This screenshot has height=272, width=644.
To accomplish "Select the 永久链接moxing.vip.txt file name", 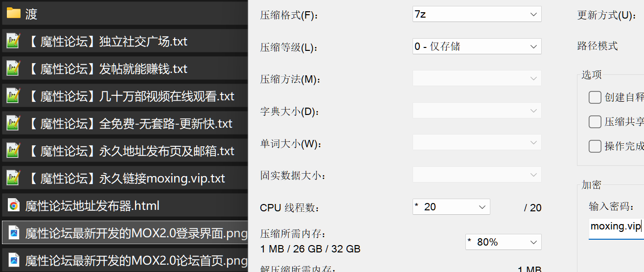I will pyautogui.click(x=162, y=178).
